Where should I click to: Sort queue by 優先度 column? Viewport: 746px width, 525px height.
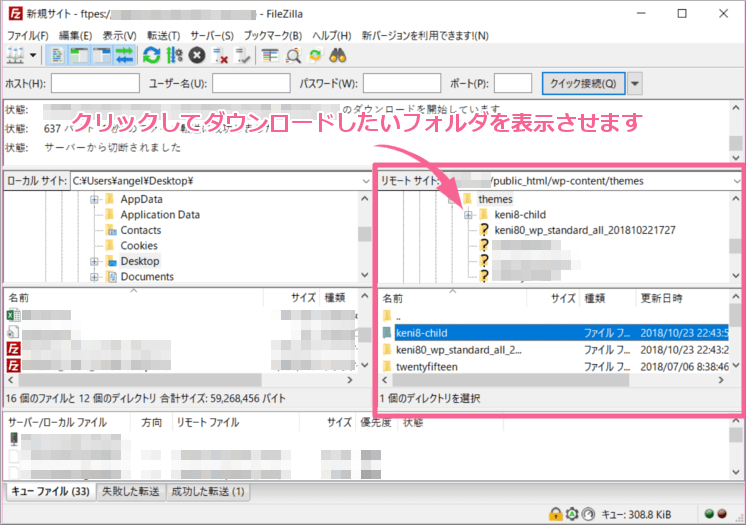pyautogui.click(x=376, y=423)
